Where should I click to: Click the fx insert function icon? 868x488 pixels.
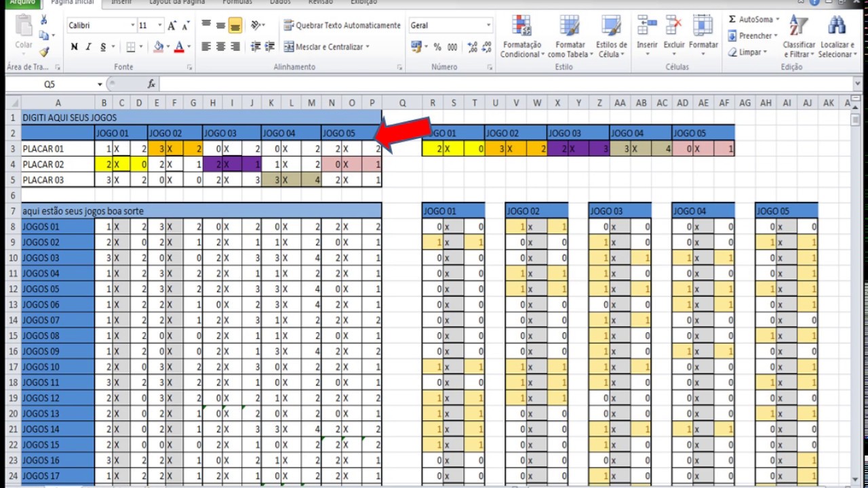point(152,84)
